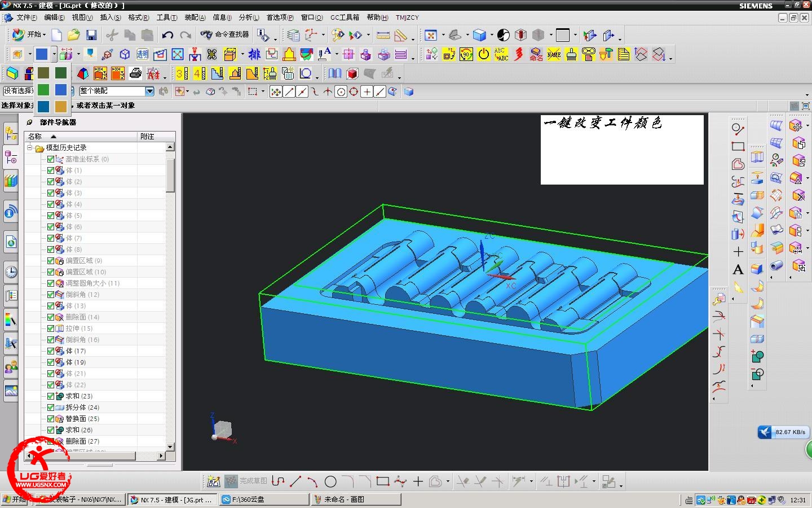Open the 视图(V) menu
This screenshot has height=508, width=812.
(82, 17)
